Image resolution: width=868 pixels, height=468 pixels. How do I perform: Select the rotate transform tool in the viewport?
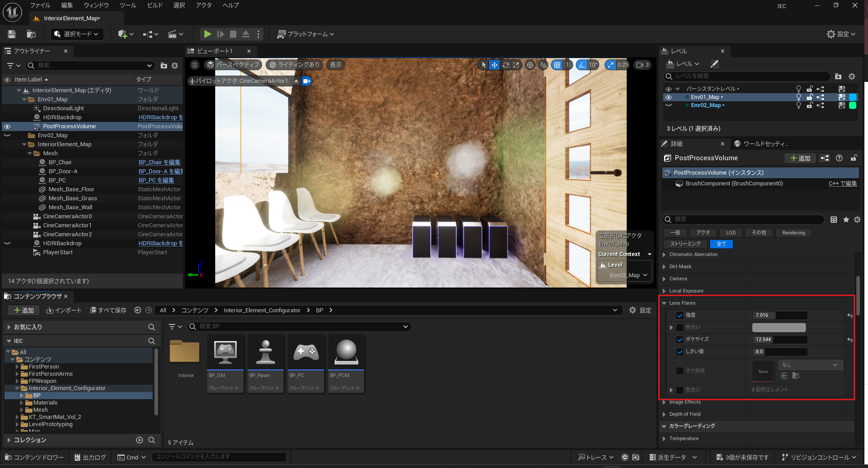[506, 65]
